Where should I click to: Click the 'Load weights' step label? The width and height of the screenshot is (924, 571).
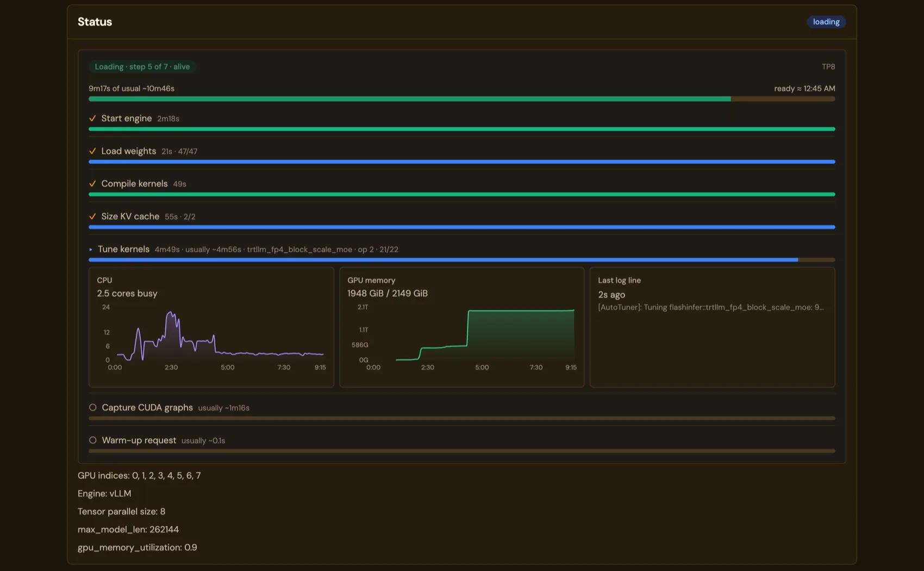tap(129, 151)
